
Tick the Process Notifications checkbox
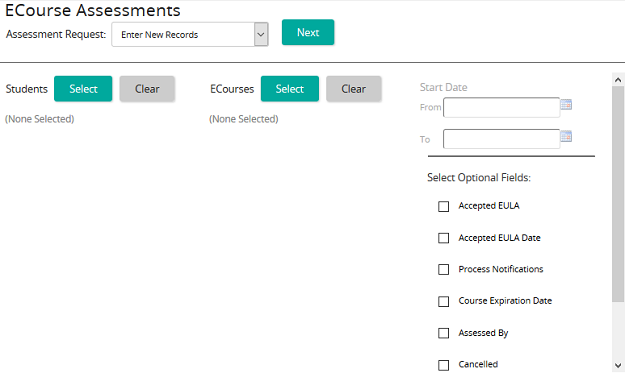[x=443, y=269]
